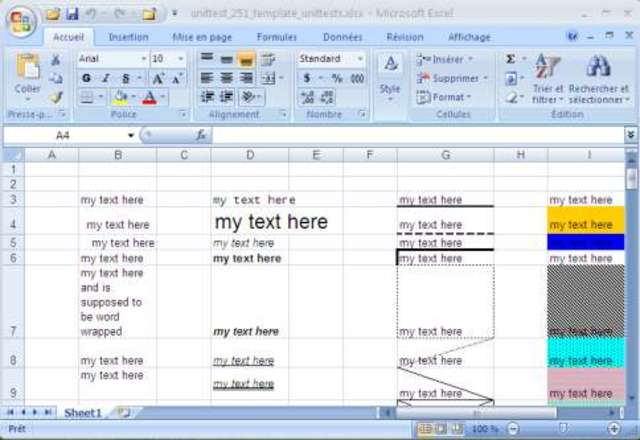Screen dimensions: 640x440
Task: Click the large "my text here" cell D4
Action: (x=250, y=221)
